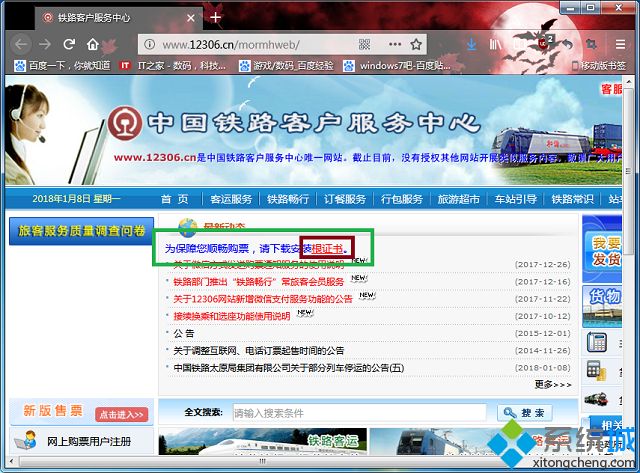Open the 铁路畅行 常旅客会员服务 news item
640x473 pixels.
(259, 282)
